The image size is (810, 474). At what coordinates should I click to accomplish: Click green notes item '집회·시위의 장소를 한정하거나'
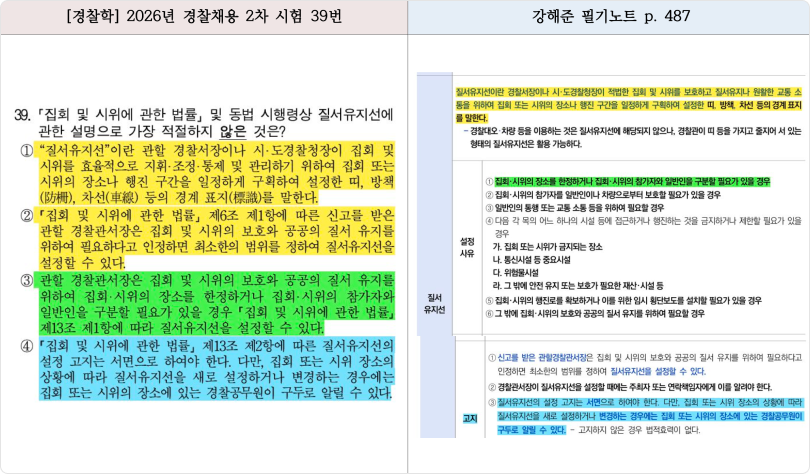[x=632, y=181]
